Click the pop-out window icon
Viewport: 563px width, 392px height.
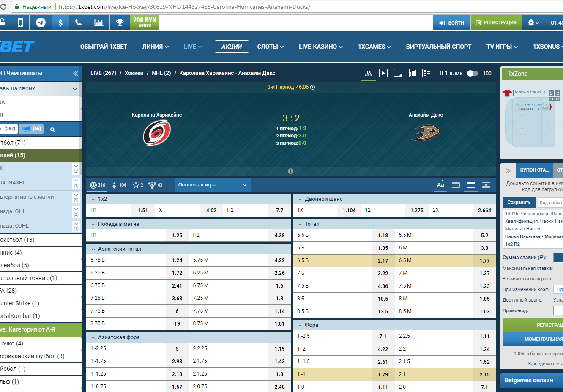click(x=398, y=73)
